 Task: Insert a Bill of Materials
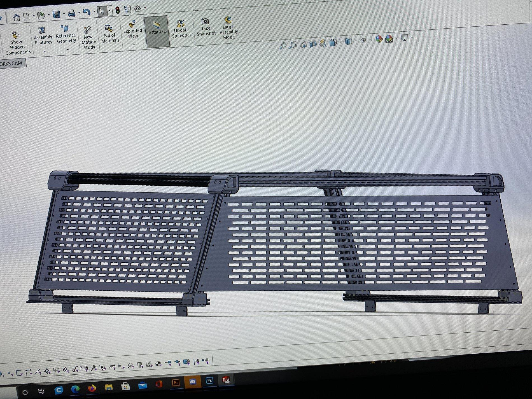(110, 34)
